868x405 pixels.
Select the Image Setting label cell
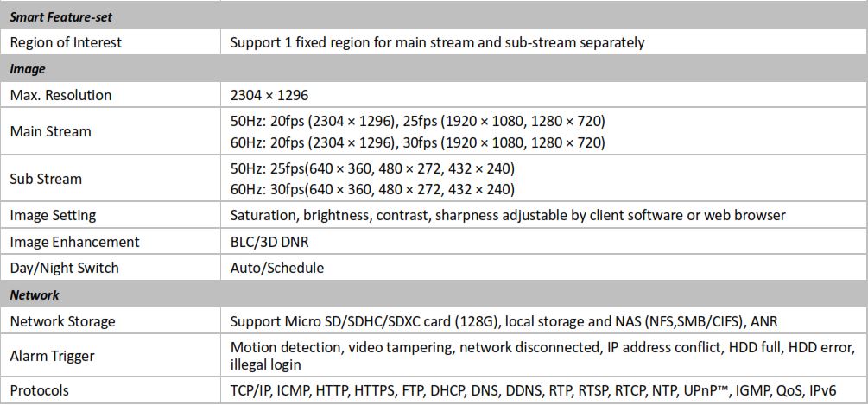[x=111, y=215]
